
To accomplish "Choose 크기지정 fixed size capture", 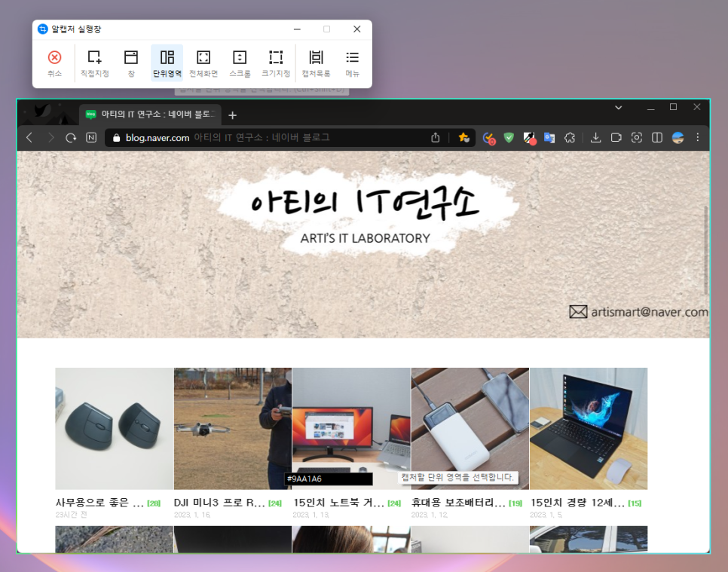I will coord(276,63).
